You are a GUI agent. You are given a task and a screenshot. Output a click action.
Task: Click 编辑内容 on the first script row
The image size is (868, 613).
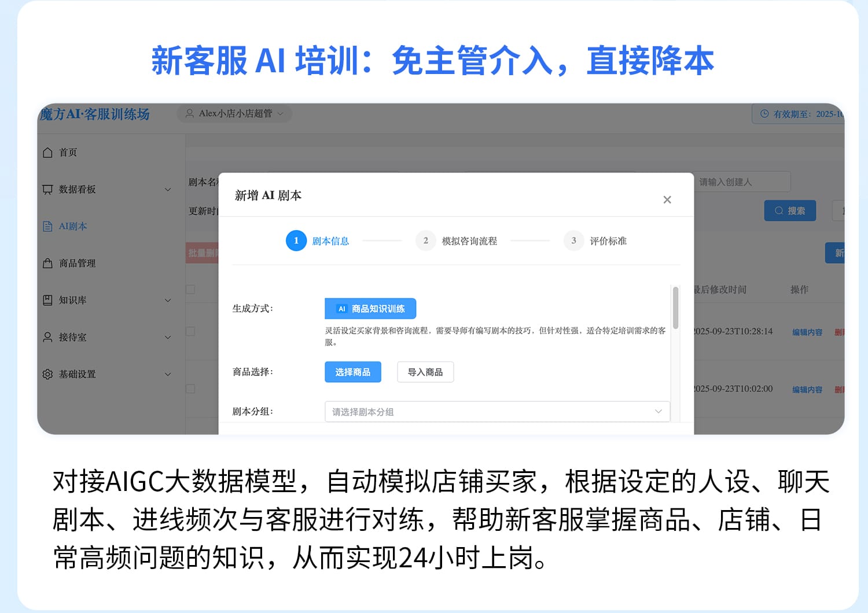coord(808,332)
